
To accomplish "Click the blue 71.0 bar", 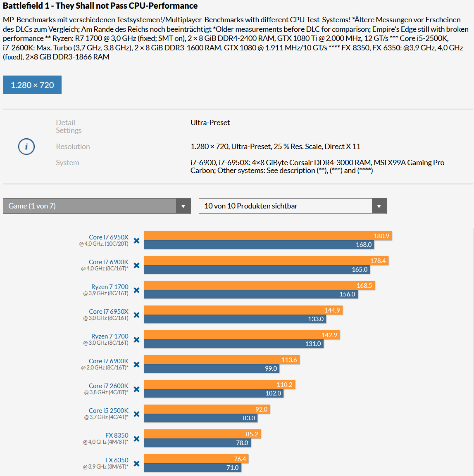I will [x=193, y=467].
